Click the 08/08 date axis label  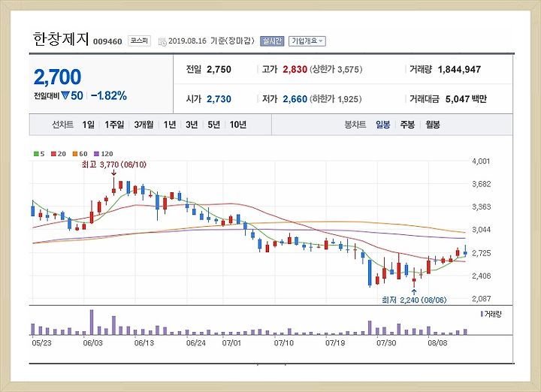click(437, 343)
